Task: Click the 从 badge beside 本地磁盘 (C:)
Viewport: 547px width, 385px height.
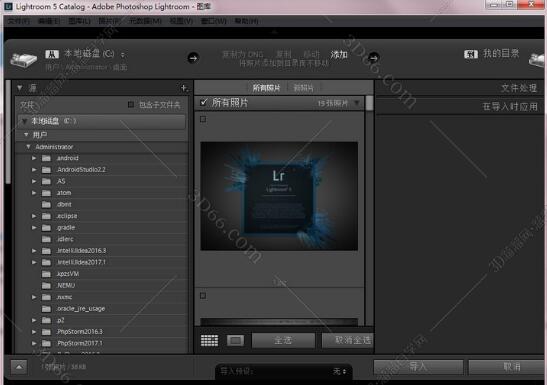Action: (52, 54)
